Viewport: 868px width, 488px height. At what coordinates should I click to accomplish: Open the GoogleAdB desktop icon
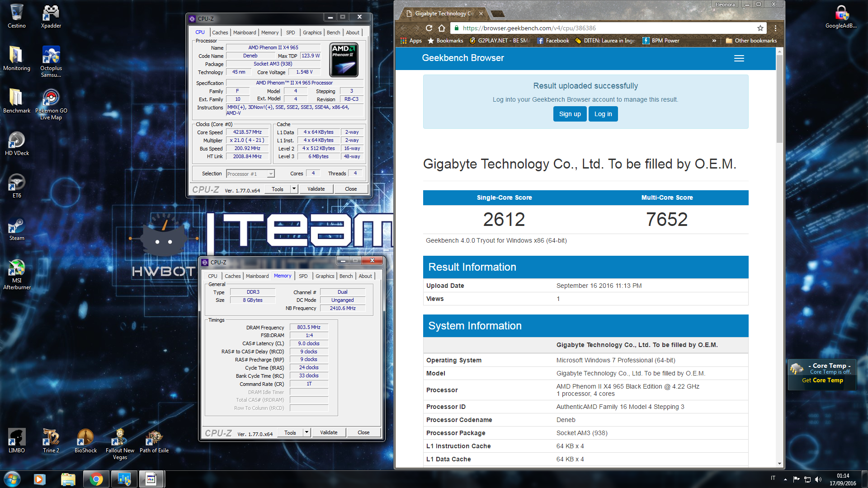tap(841, 16)
